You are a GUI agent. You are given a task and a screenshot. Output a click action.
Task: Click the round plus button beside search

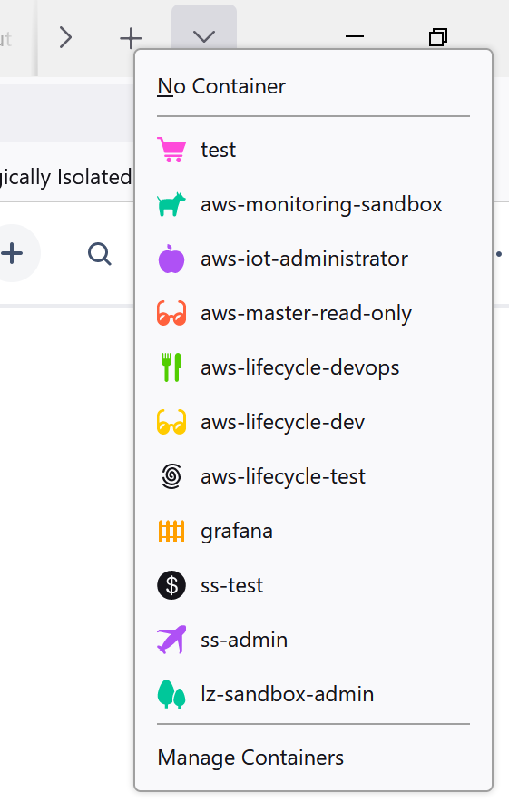13,253
